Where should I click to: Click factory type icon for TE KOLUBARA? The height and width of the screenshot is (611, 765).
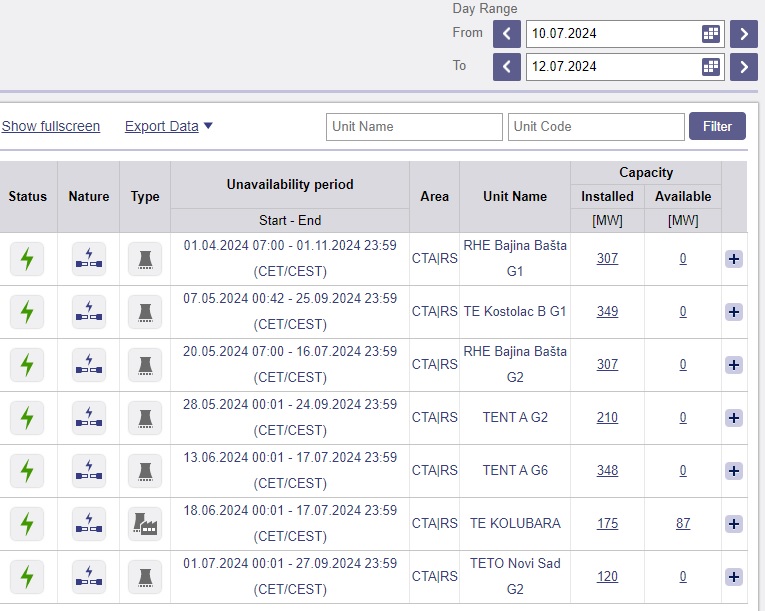tap(145, 523)
